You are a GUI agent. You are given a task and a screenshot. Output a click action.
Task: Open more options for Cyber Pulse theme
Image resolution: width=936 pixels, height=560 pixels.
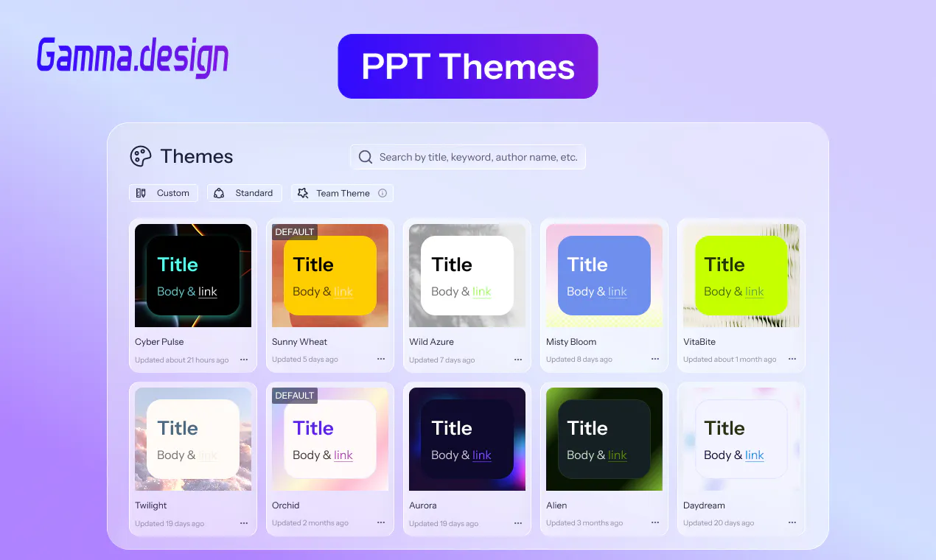(x=244, y=360)
